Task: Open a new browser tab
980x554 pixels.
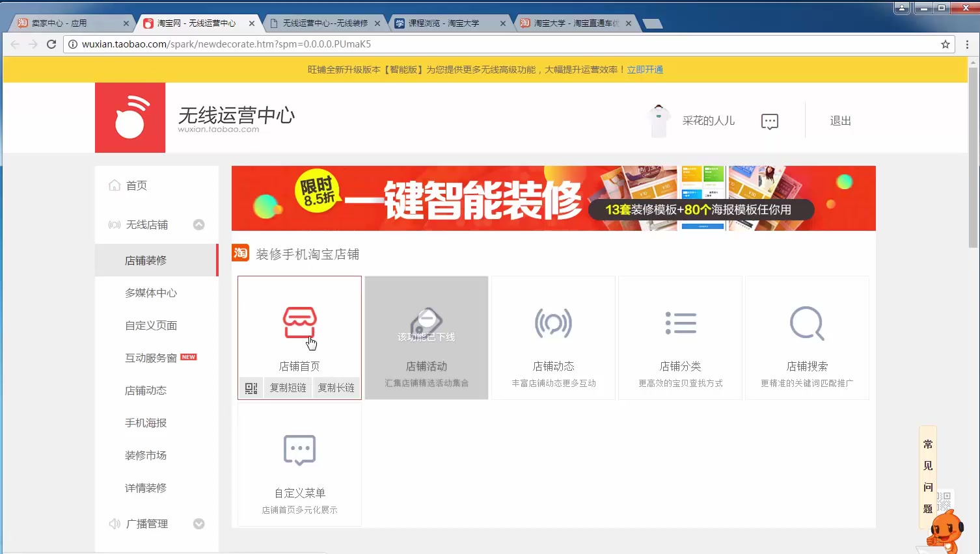Action: click(x=652, y=23)
